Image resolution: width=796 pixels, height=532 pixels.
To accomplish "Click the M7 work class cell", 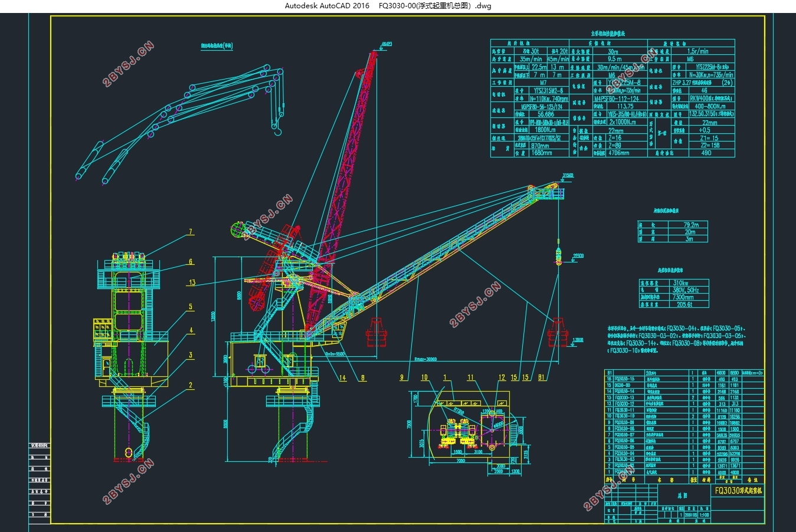I will 541,83.
